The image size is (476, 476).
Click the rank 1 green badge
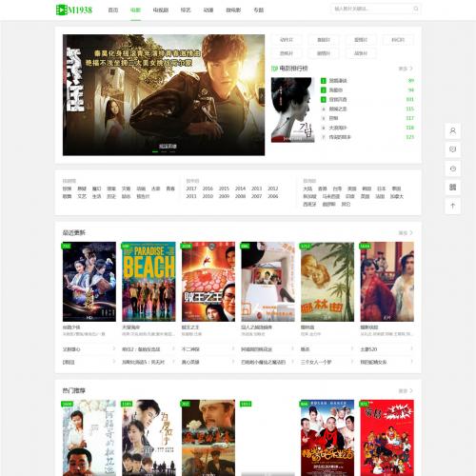324,81
